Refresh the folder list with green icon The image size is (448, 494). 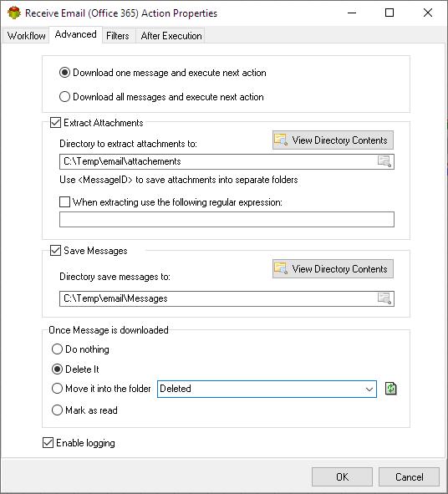point(390,389)
